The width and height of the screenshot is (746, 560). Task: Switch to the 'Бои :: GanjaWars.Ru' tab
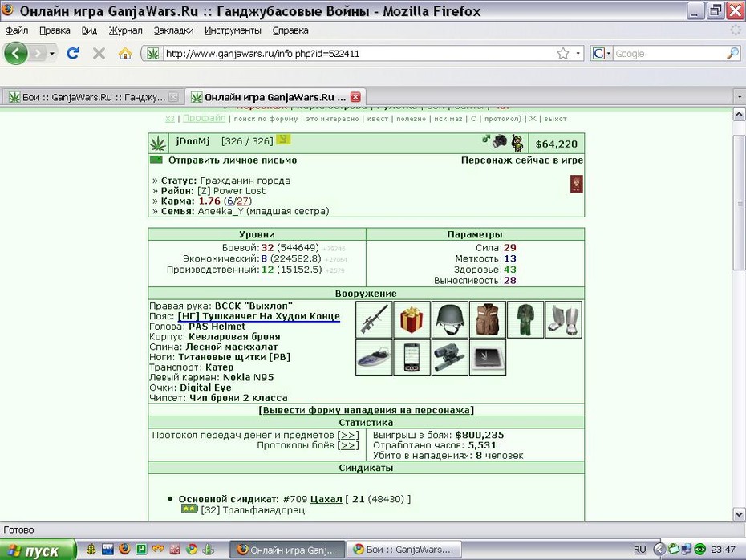pos(92,97)
